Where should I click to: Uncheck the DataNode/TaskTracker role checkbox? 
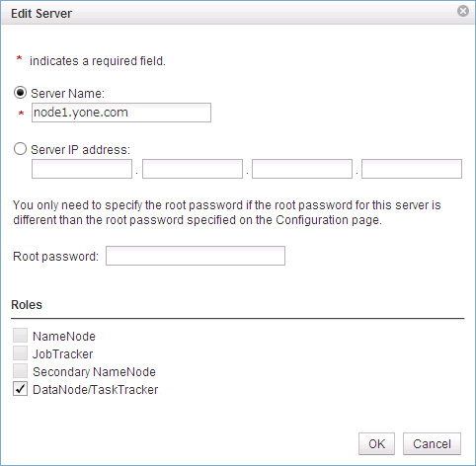pyautogui.click(x=20, y=389)
